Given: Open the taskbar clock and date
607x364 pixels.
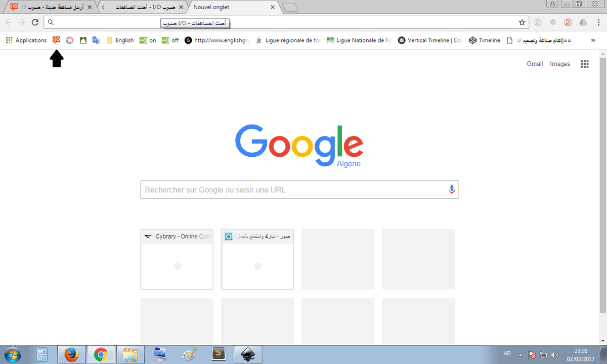Looking at the screenshot, I should point(581,355).
